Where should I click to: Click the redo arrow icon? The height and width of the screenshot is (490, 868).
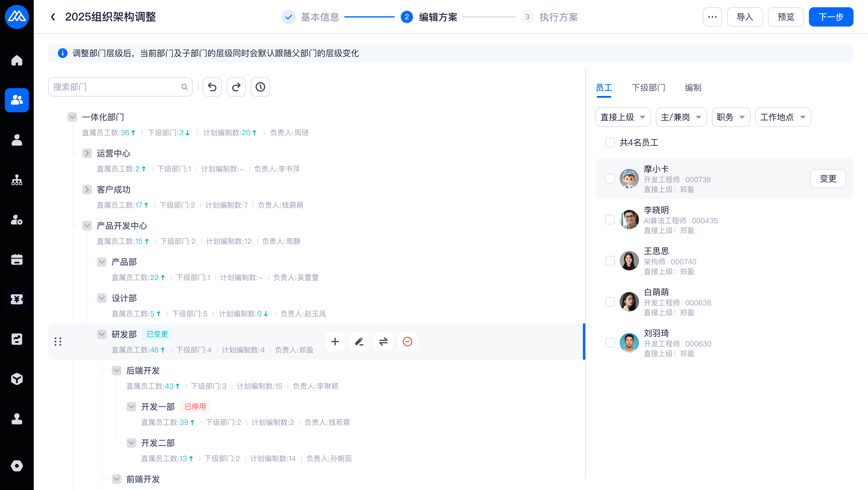coord(236,87)
